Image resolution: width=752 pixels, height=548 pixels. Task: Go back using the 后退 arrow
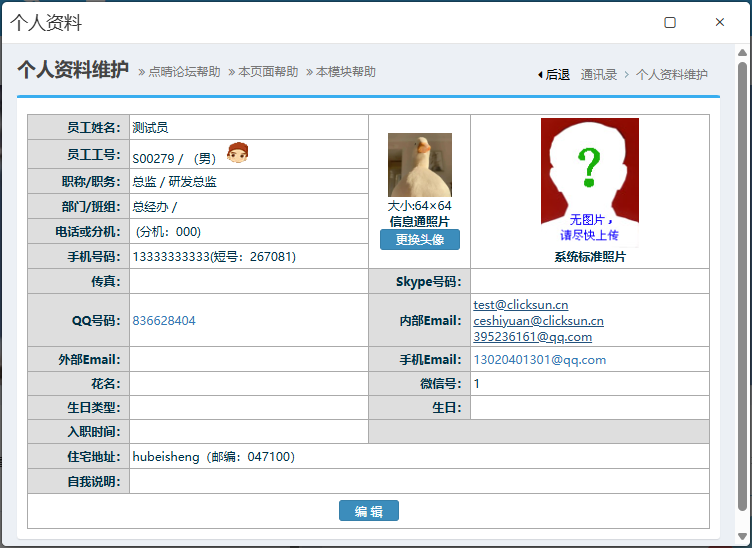pyautogui.click(x=554, y=74)
